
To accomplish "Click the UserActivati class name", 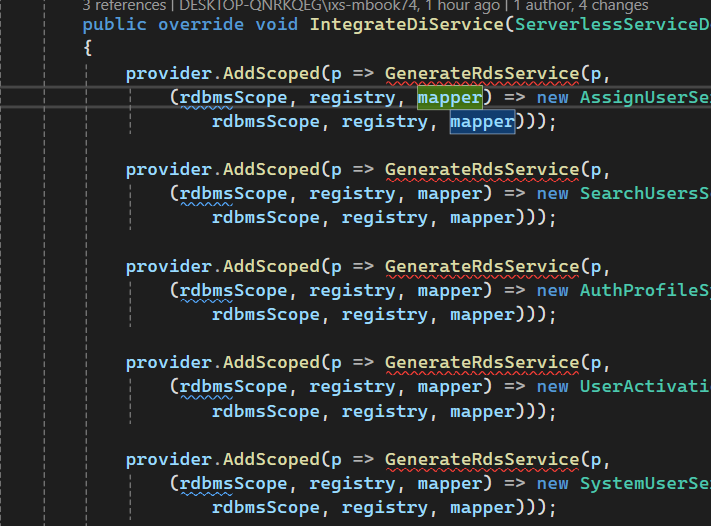I will (x=645, y=386).
